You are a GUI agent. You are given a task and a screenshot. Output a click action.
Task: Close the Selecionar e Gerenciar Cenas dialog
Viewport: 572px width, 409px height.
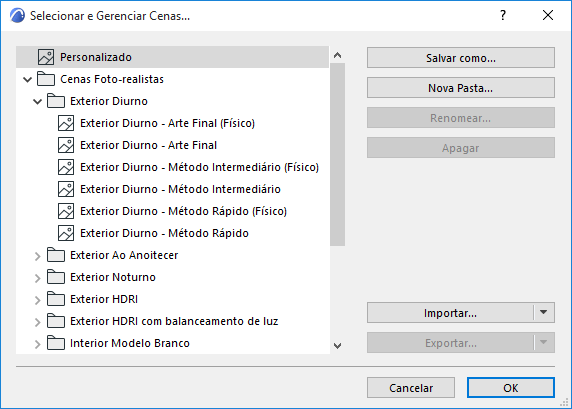[x=548, y=15]
